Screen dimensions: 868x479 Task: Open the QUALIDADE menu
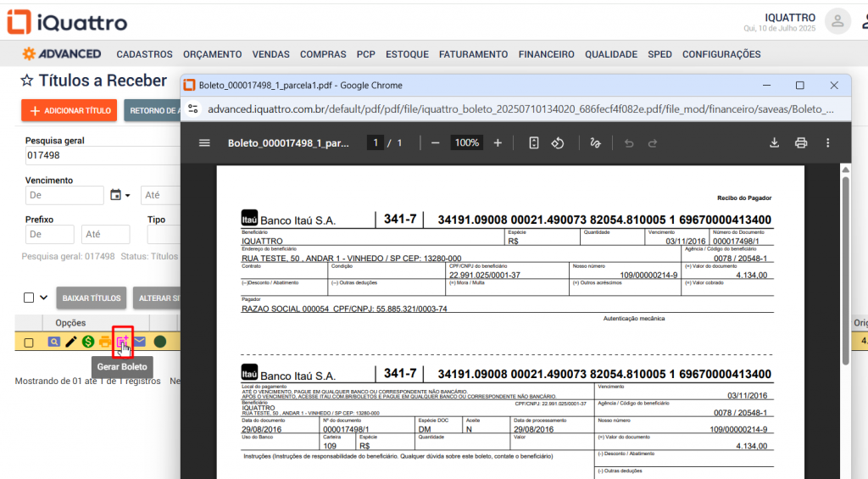pos(611,54)
